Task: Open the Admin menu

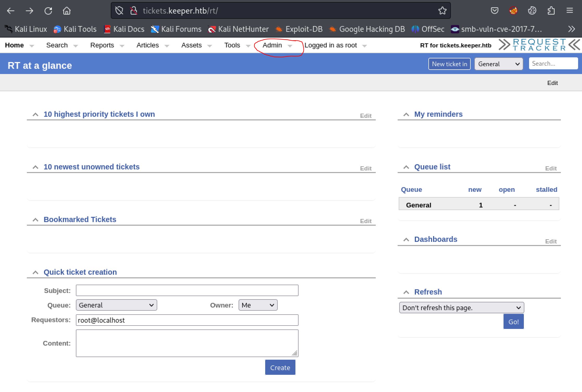Action: tap(272, 45)
